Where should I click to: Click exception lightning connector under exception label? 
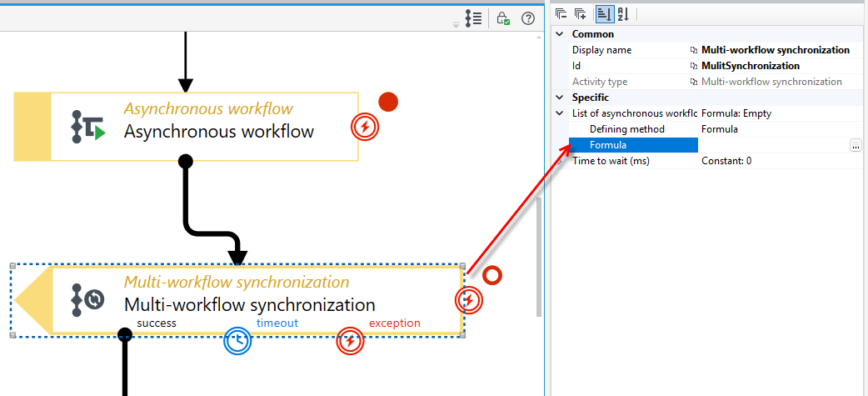[x=351, y=343]
